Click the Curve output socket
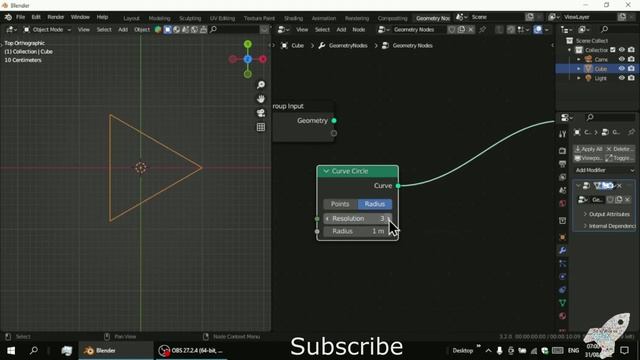This screenshot has width=640, height=360. [398, 186]
